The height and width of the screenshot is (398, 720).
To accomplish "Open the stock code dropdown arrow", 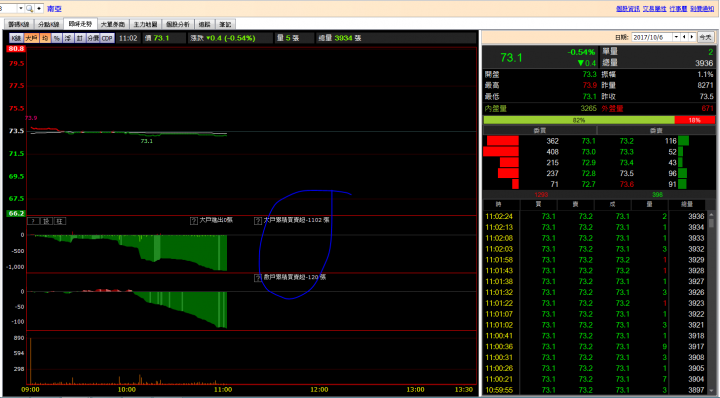I will point(21,8).
